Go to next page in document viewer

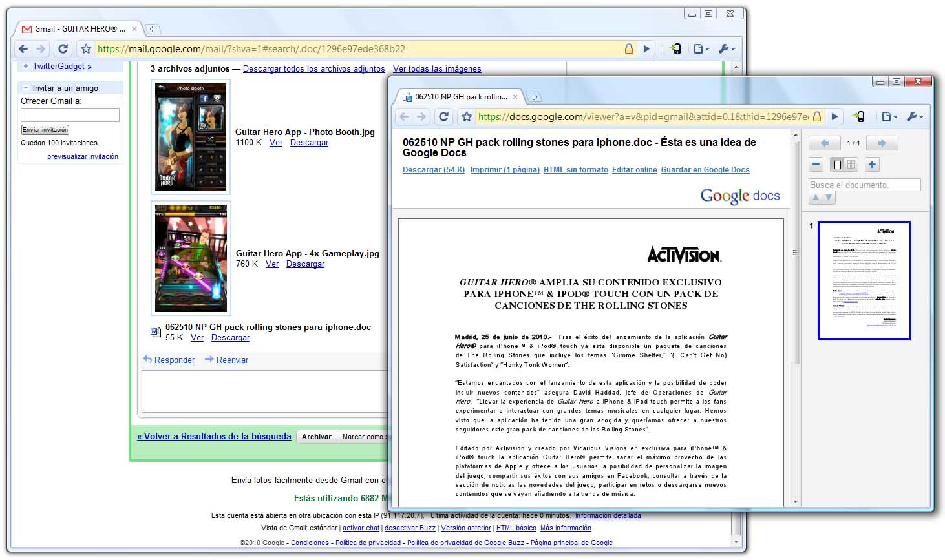click(882, 143)
